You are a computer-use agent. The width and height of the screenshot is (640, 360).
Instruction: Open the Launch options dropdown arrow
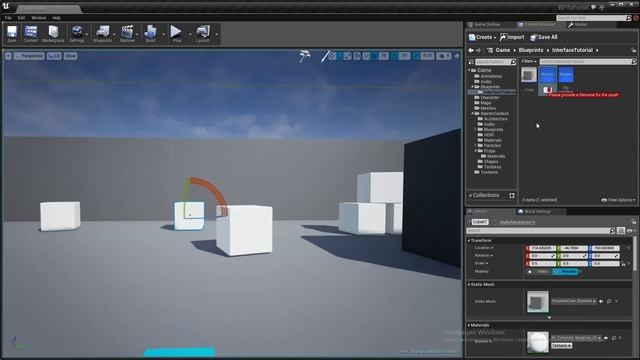[216, 34]
